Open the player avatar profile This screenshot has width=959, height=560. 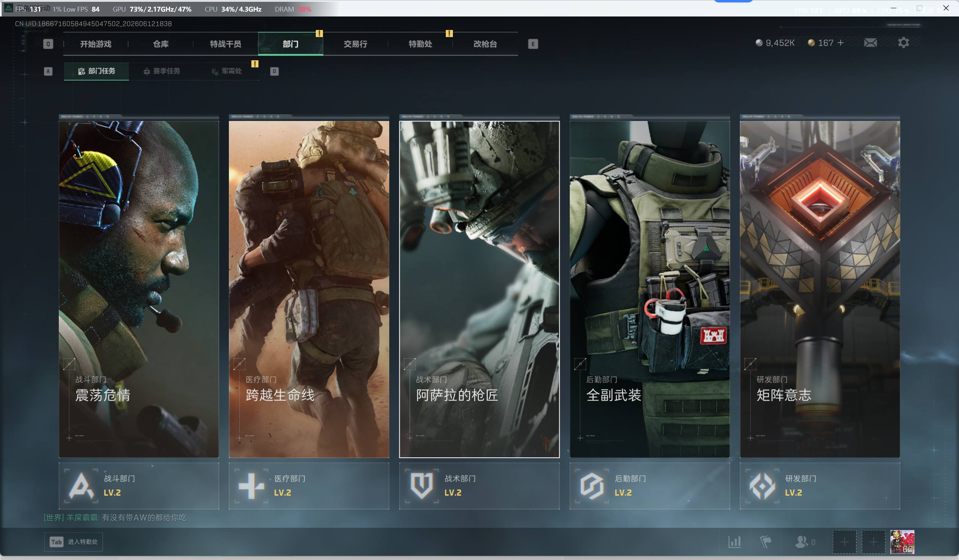click(902, 542)
